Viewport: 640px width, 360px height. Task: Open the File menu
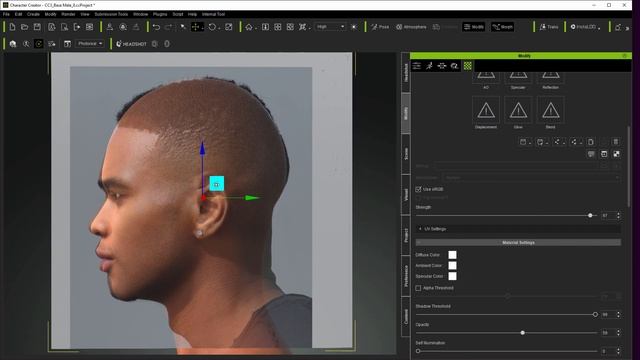click(x=6, y=14)
